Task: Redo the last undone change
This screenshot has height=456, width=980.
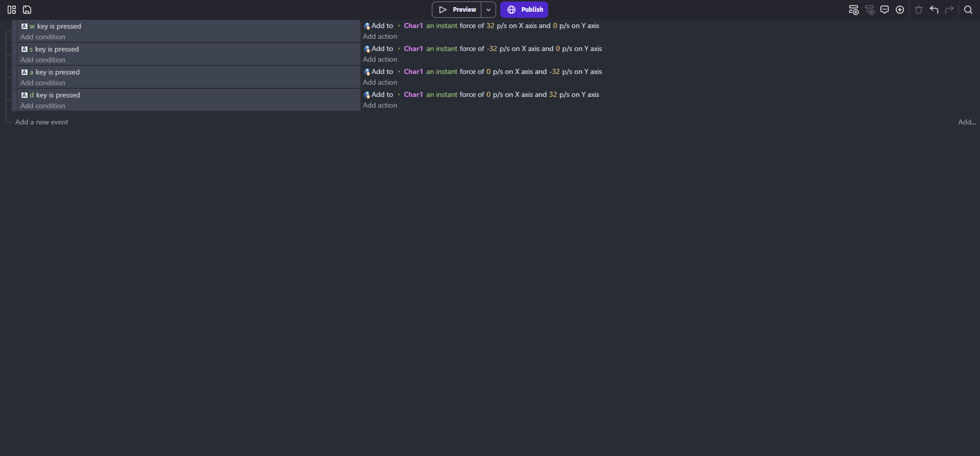Action: tap(949, 10)
